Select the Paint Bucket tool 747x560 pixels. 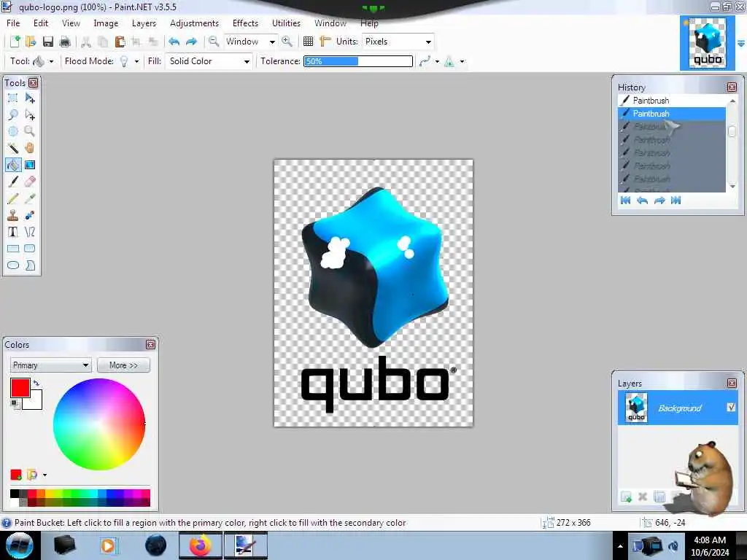tap(13, 165)
